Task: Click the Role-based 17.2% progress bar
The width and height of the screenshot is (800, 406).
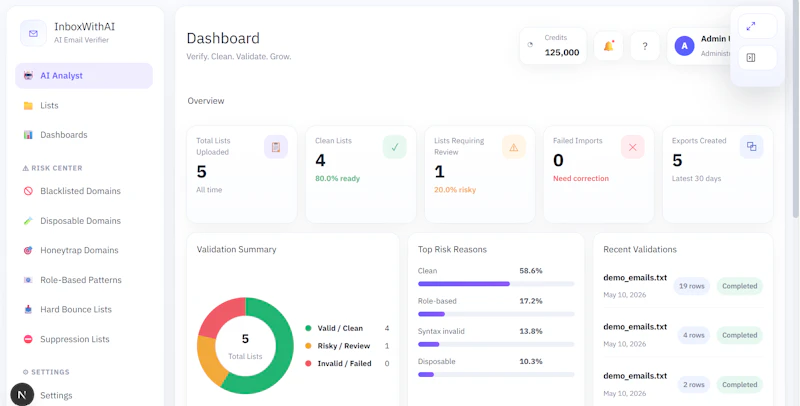Action: point(496,314)
